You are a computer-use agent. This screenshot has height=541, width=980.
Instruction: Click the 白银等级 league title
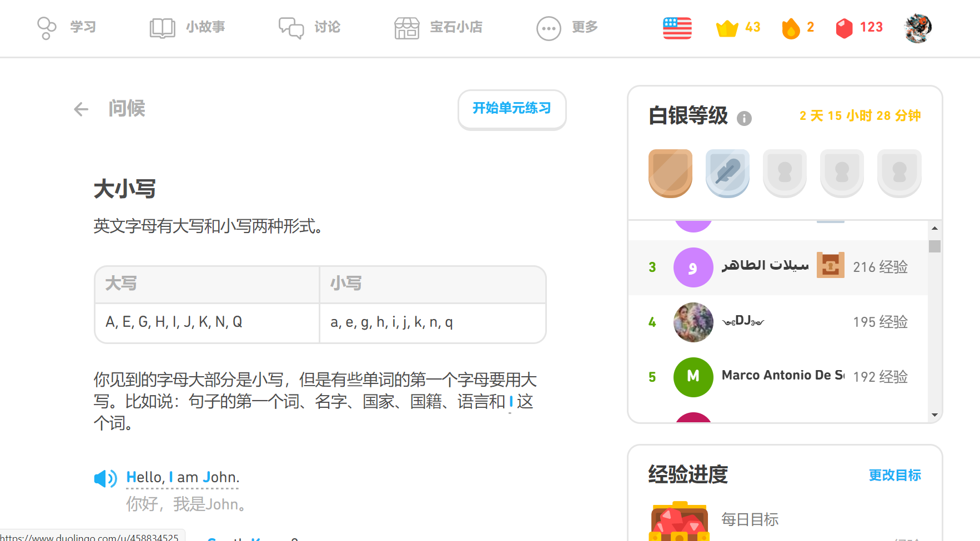coord(688,116)
